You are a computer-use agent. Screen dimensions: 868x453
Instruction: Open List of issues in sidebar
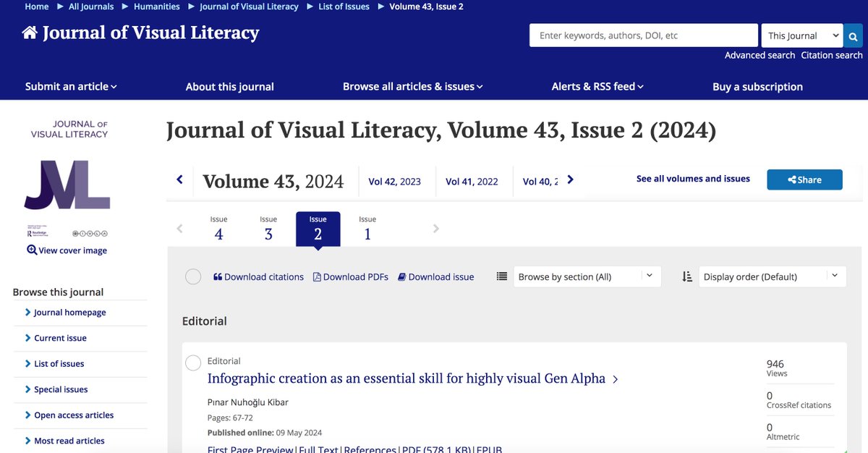59,364
